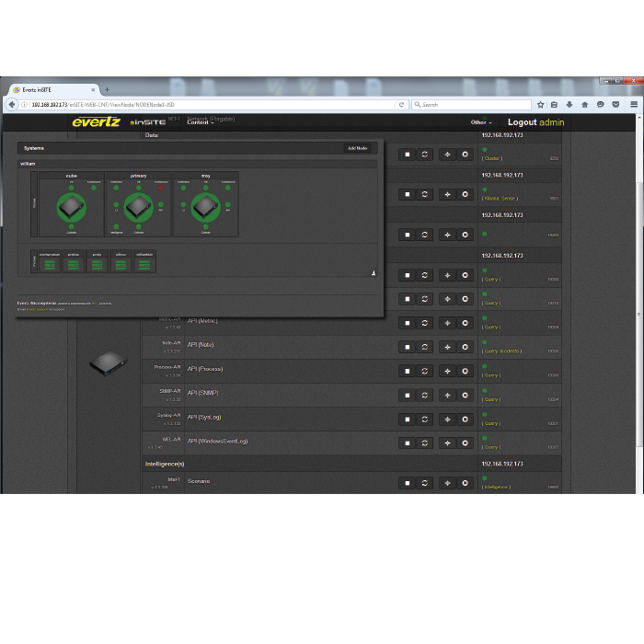
Task: Open Query link in API (SNMP) row
Action: [491, 399]
